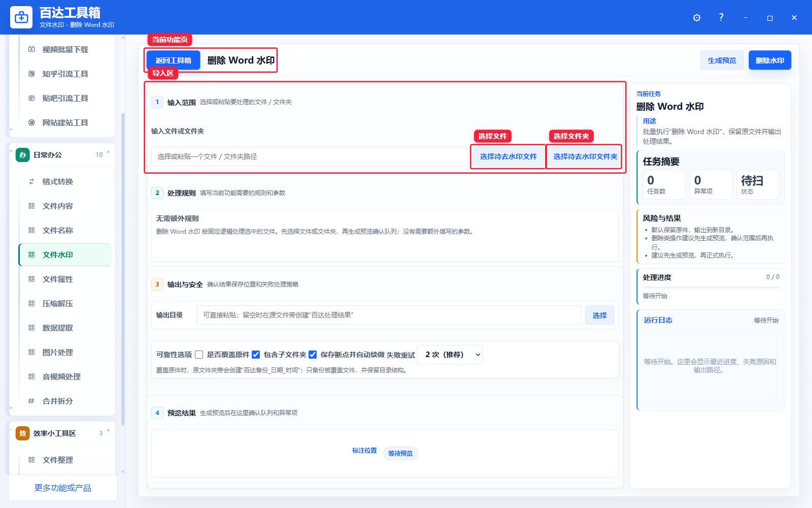Click the grid icon beside 文件属性
This screenshot has width=812, height=508.
coord(31,279)
